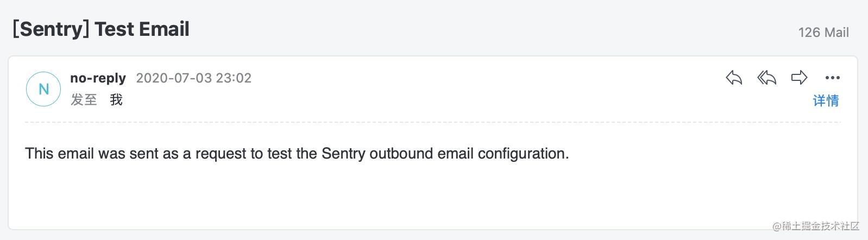Image resolution: width=868 pixels, height=240 pixels.
Task: Click the round N sender avatar
Action: 43,89
